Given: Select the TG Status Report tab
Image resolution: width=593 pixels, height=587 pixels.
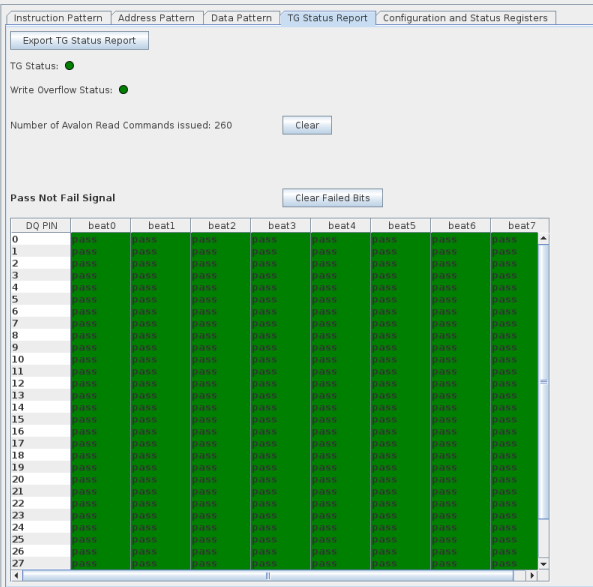Looking at the screenshot, I should click(328, 18).
